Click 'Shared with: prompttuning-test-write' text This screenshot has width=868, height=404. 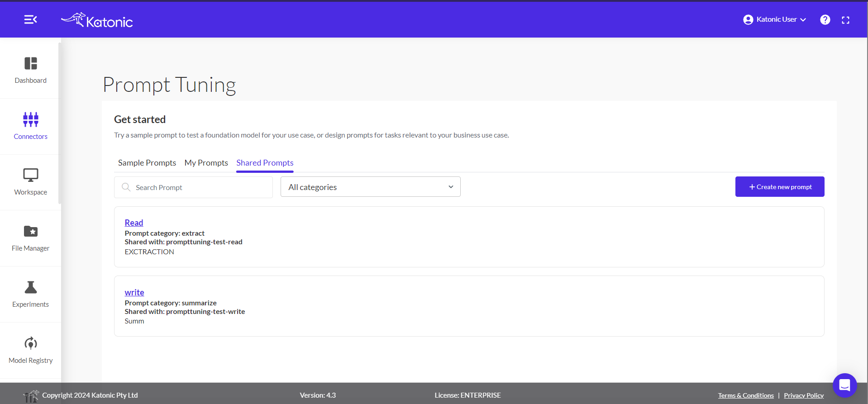(185, 312)
